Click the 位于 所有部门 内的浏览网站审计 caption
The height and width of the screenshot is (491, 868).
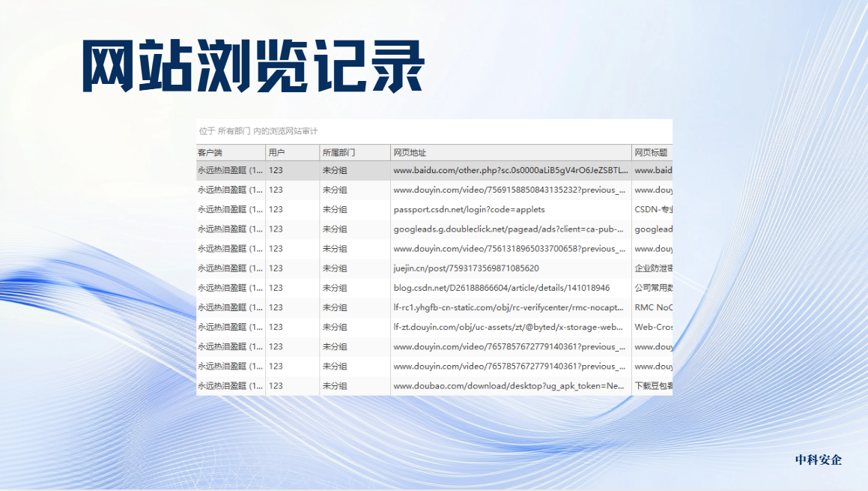click(258, 131)
